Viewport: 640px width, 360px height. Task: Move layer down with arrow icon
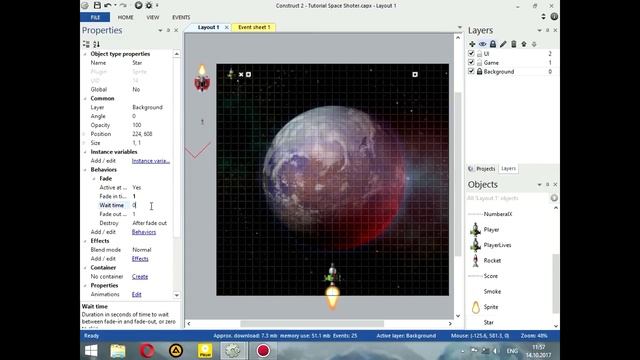534,44
